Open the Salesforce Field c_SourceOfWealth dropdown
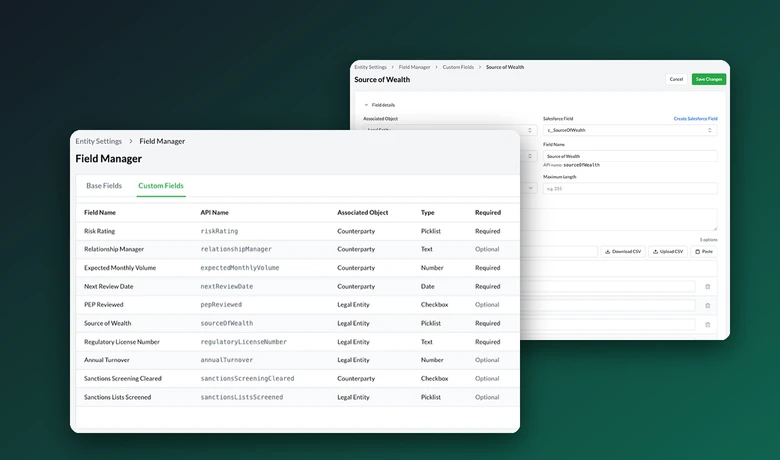The width and height of the screenshot is (780, 460). (x=630, y=130)
